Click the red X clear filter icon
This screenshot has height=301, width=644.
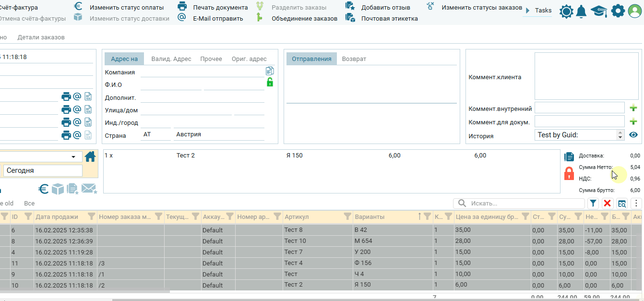tap(608, 204)
